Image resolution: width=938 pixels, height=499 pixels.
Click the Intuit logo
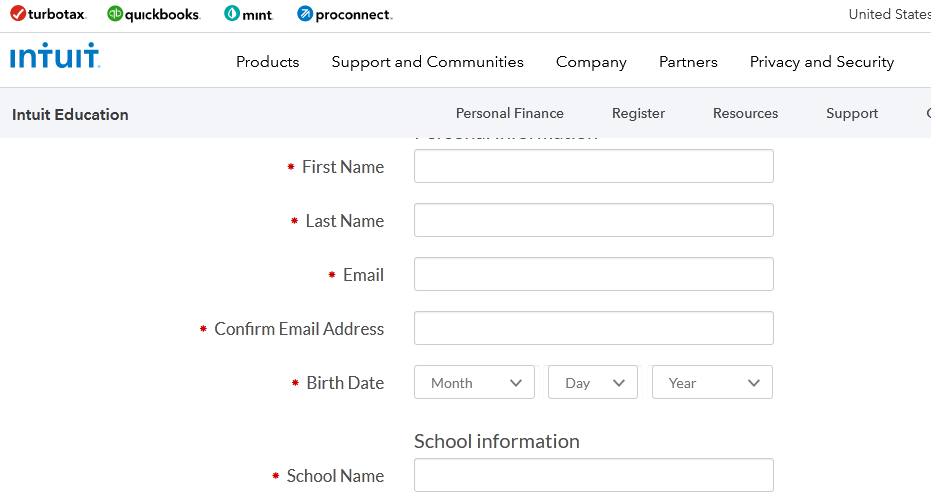click(x=54, y=56)
